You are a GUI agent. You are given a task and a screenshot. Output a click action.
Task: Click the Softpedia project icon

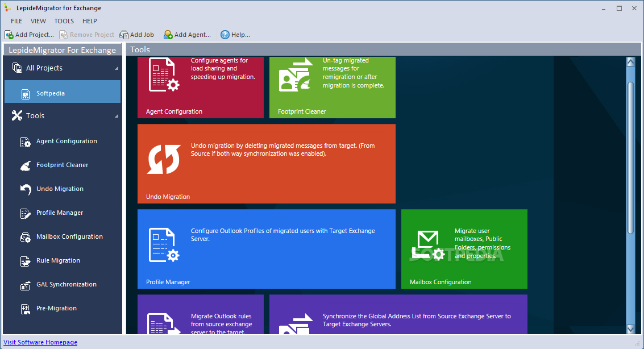coord(26,94)
